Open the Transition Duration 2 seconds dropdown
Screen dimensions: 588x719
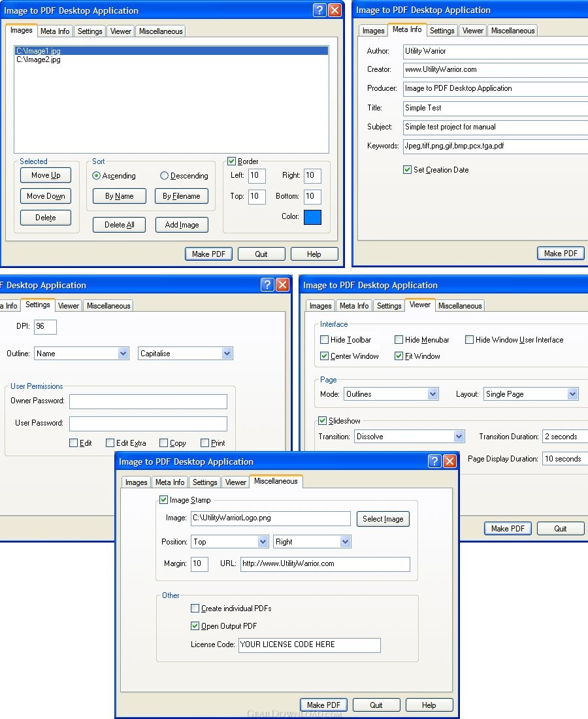564,437
